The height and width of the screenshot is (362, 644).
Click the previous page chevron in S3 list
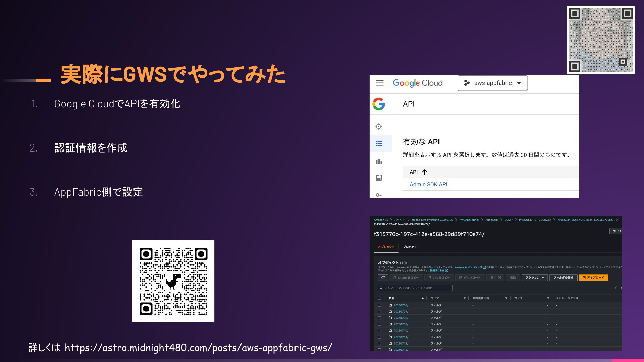pos(616,288)
